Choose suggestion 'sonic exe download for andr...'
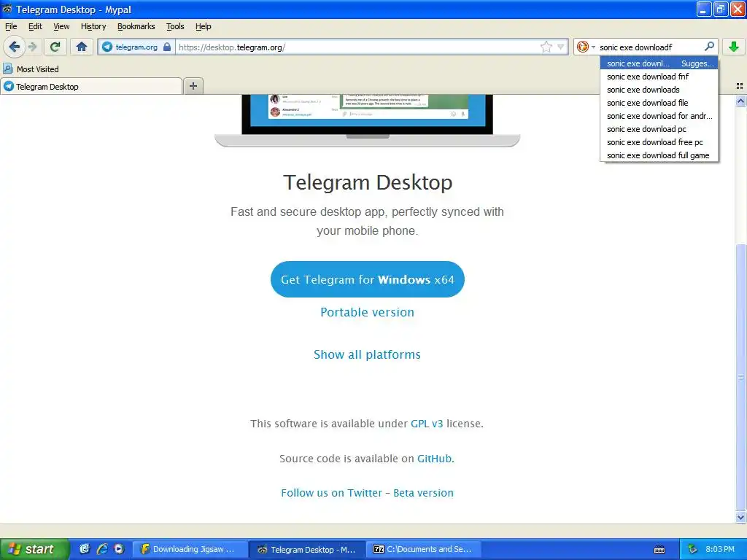This screenshot has width=747, height=560. (x=659, y=116)
